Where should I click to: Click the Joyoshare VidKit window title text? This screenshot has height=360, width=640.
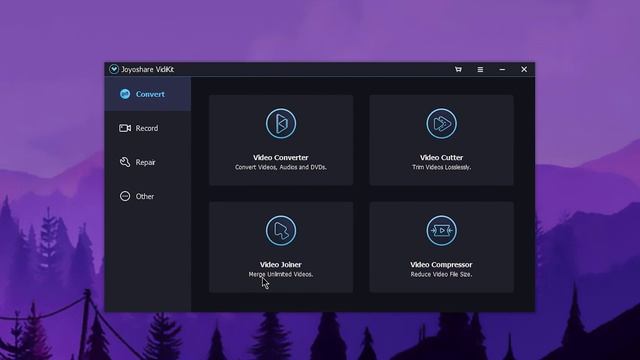147,69
